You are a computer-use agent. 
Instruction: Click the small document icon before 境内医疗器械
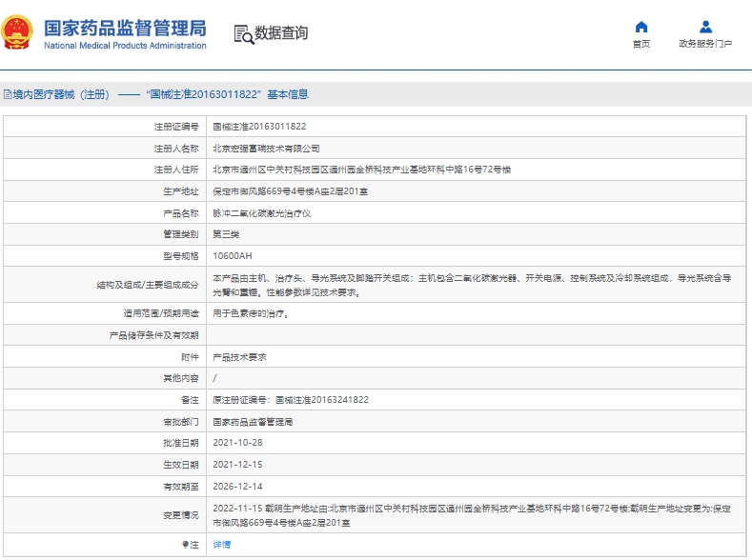coord(7,94)
